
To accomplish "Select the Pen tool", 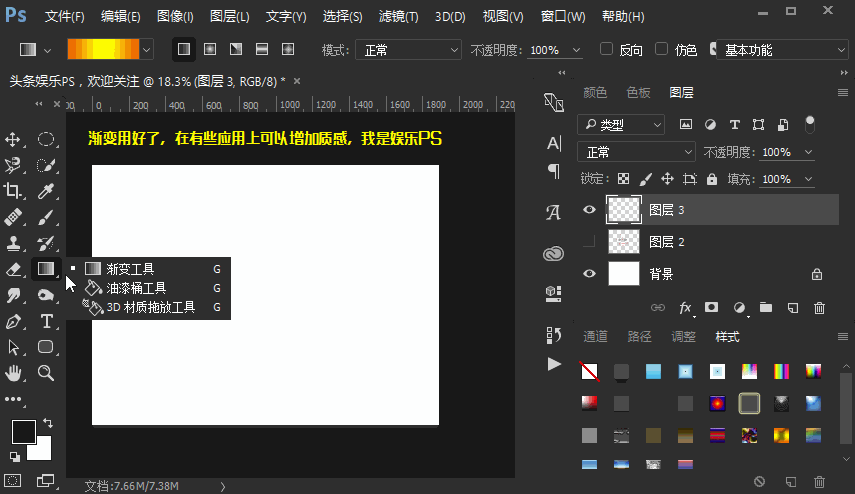I will 13,321.
